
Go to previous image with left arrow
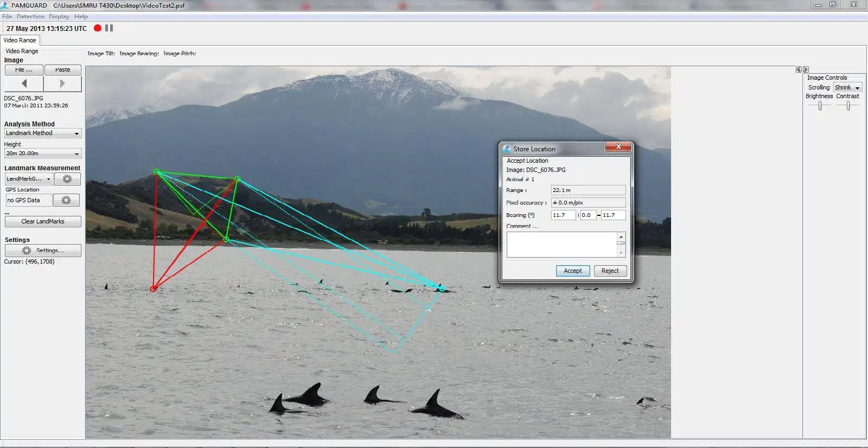(24, 84)
